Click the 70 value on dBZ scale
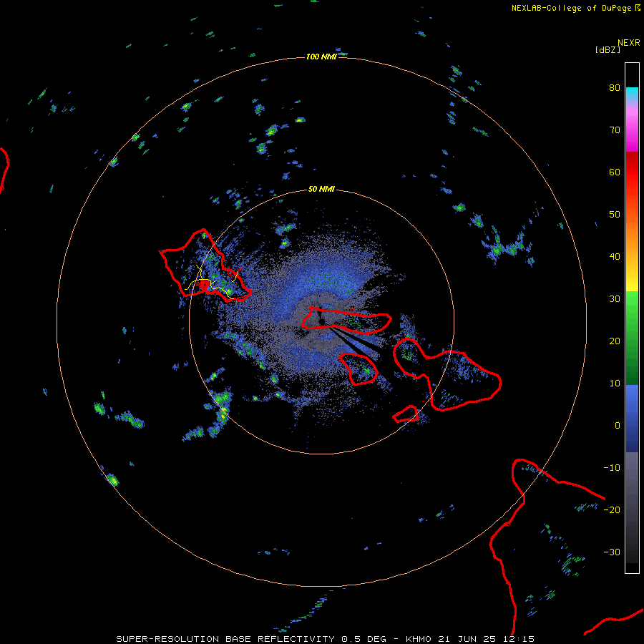 tap(615, 130)
